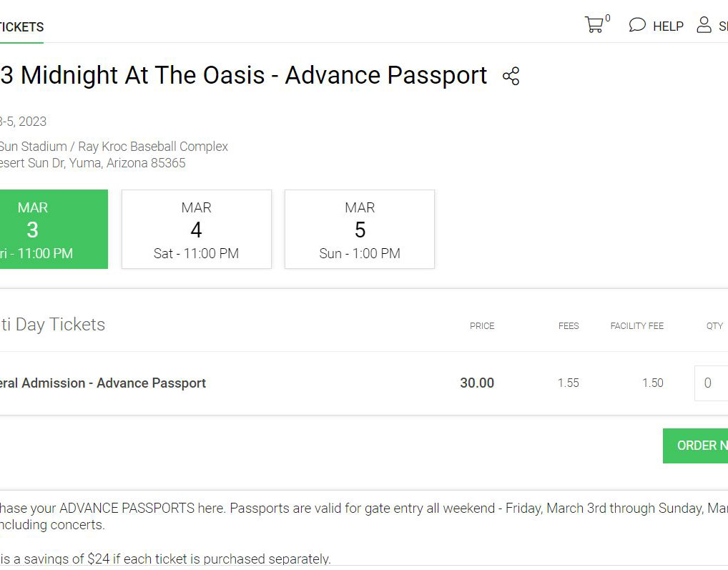Click the PRICE column header
This screenshot has width=728, height=570.
482,326
